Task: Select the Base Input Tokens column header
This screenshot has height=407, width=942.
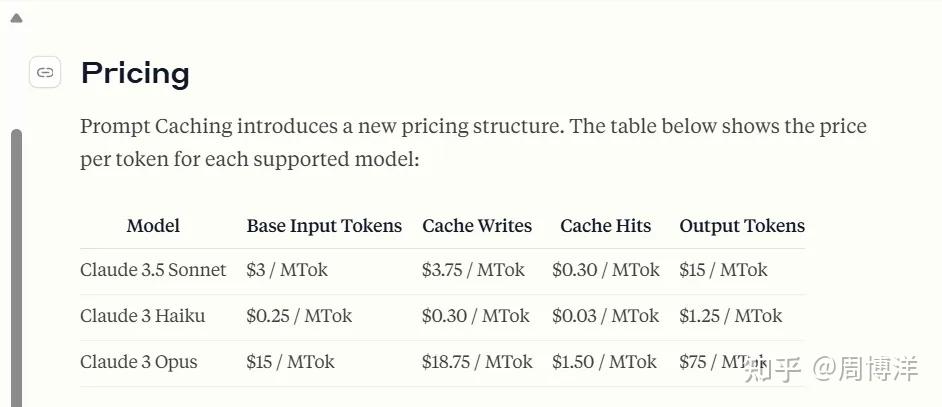Action: point(324,226)
